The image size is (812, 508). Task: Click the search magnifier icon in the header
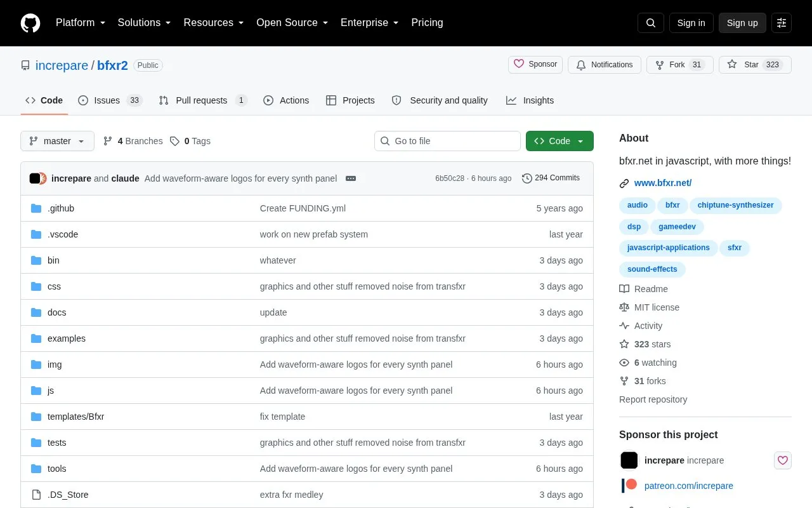pos(651,23)
